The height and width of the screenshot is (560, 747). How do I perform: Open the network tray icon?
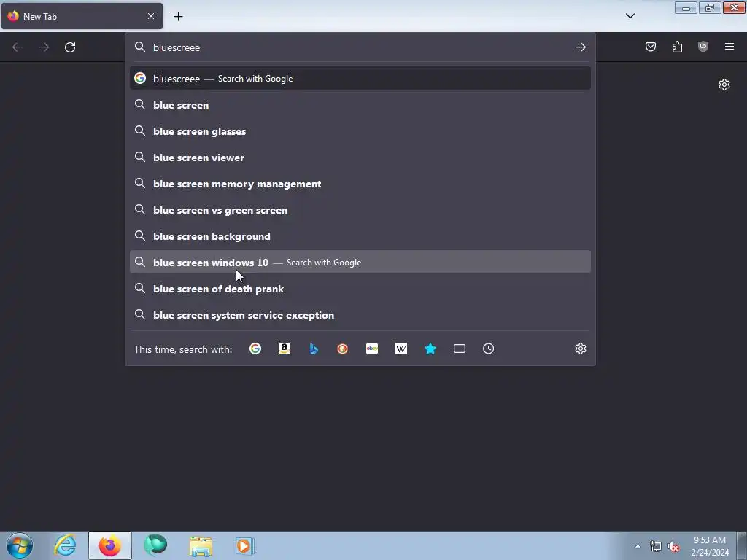656,546
